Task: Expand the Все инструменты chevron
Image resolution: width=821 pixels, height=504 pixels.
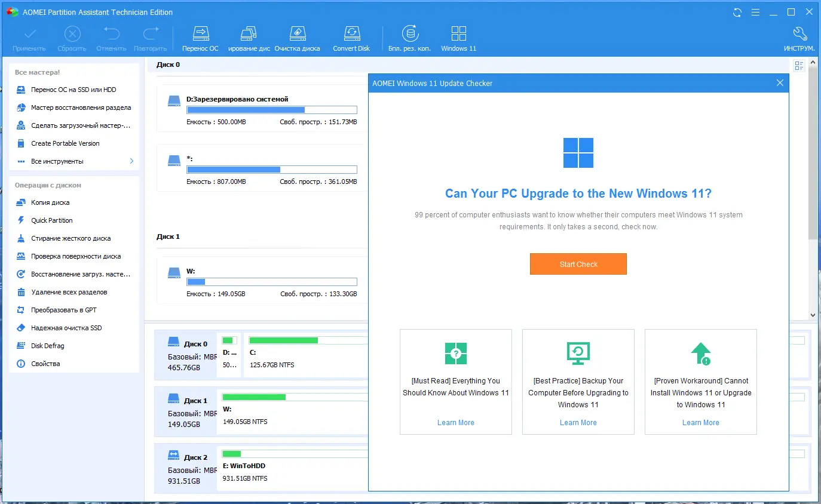Action: (132, 161)
